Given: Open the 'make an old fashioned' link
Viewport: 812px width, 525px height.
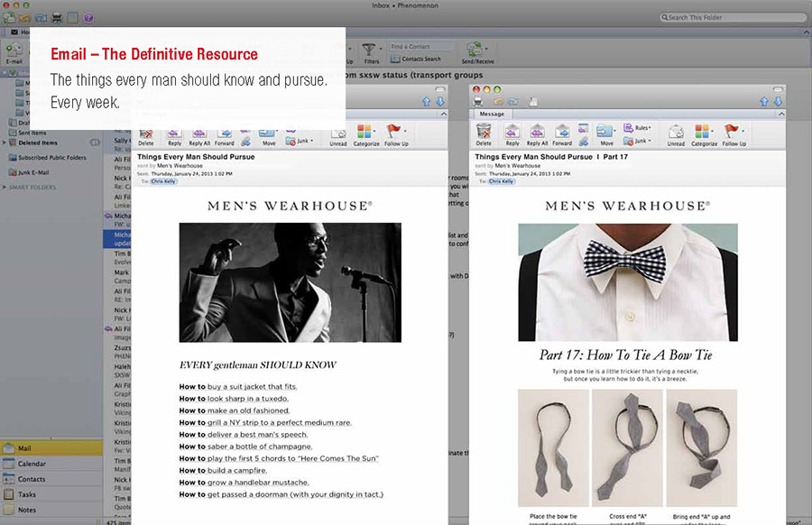Looking at the screenshot, I should click(248, 410).
